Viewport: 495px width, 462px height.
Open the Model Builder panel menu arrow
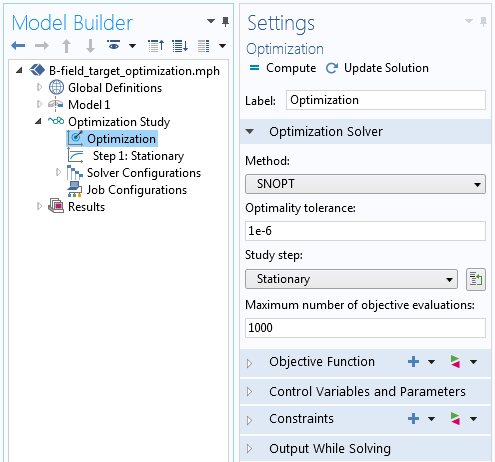tap(211, 21)
